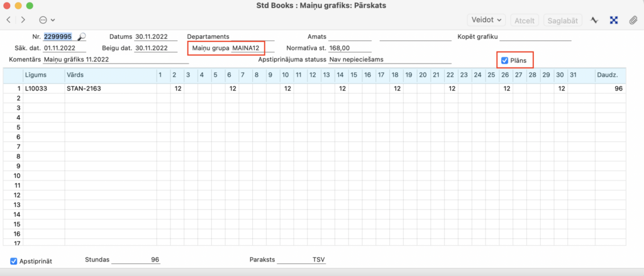
Task: Toggle the Apstiprināt checkbox
Action: [14, 261]
